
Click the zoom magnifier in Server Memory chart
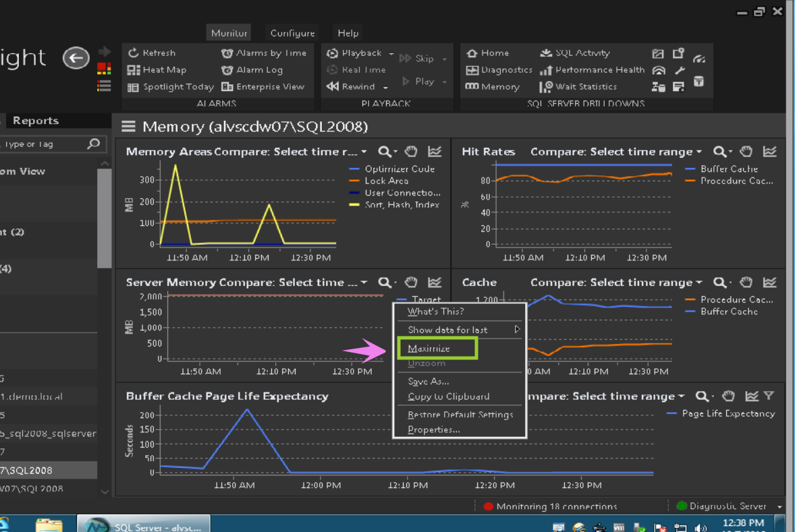(x=385, y=283)
